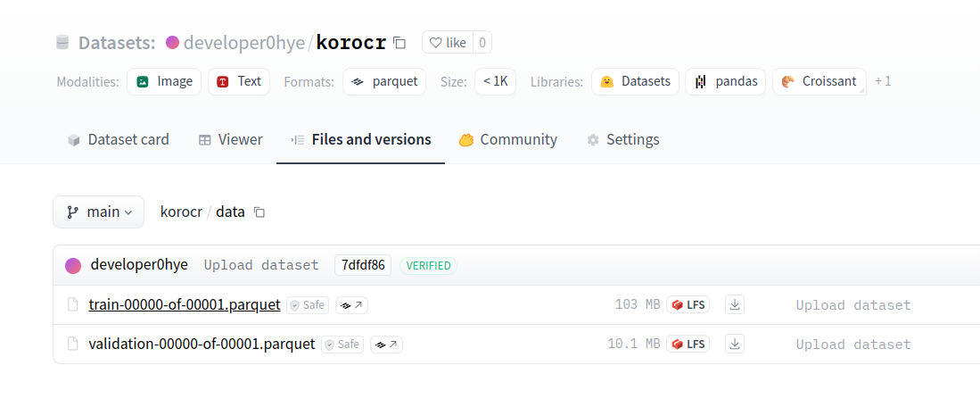
Task: Switch to the Viewer tab
Action: (231, 139)
